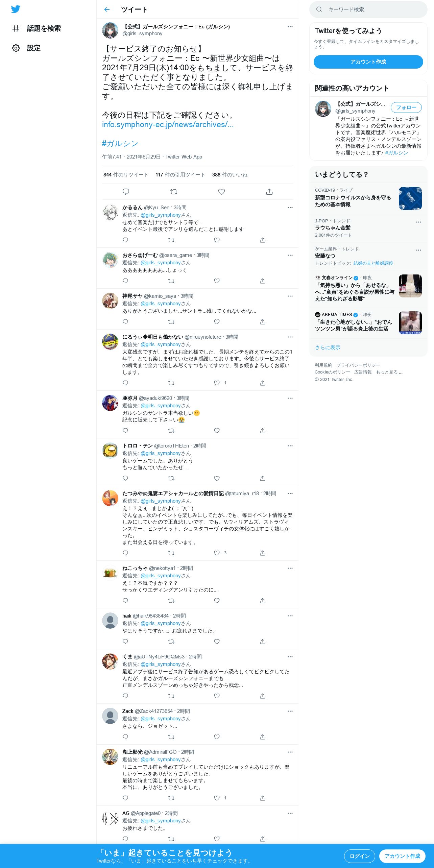Retweet the reply by 亜弥月
The image size is (434, 868).
[x=171, y=431]
